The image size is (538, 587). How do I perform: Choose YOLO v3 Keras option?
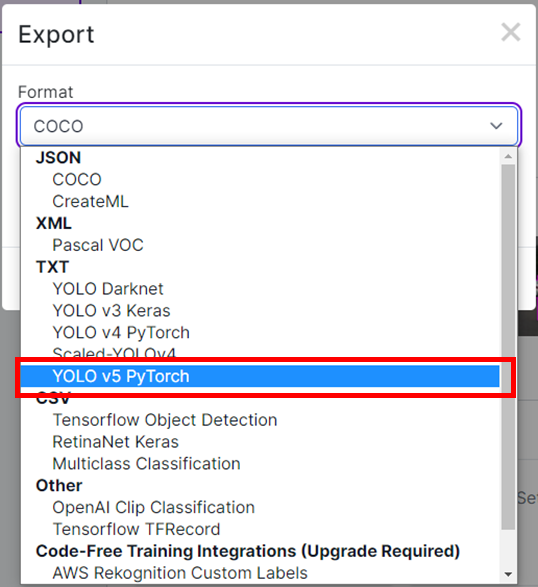[x=111, y=311]
